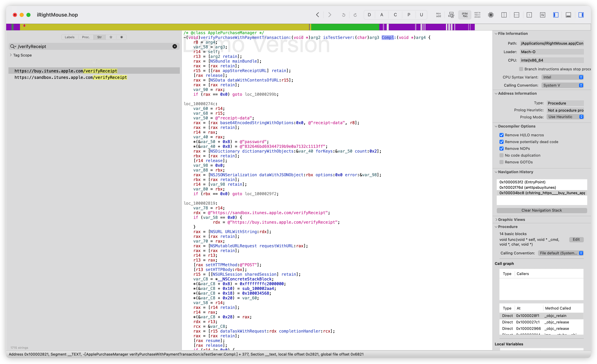The height and width of the screenshot is (364, 597).
Task: Enable No code duplication option
Action: pyautogui.click(x=501, y=155)
